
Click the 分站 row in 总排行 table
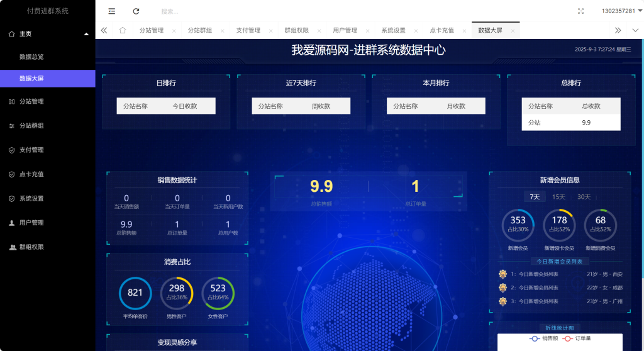tap(571, 123)
